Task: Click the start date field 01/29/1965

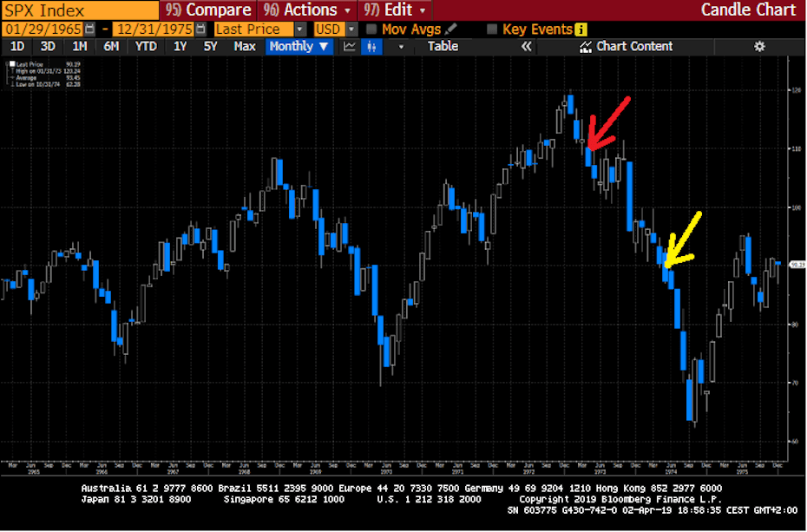Action: coord(43,30)
